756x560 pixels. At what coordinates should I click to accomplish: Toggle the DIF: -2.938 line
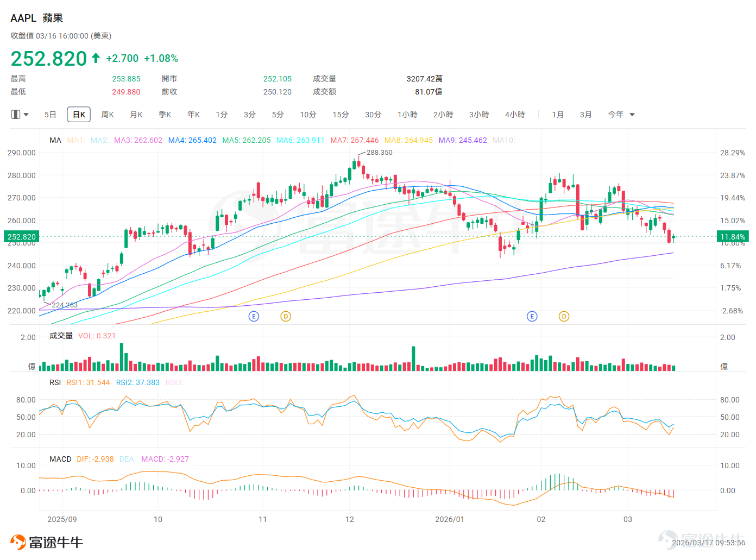coord(96,459)
